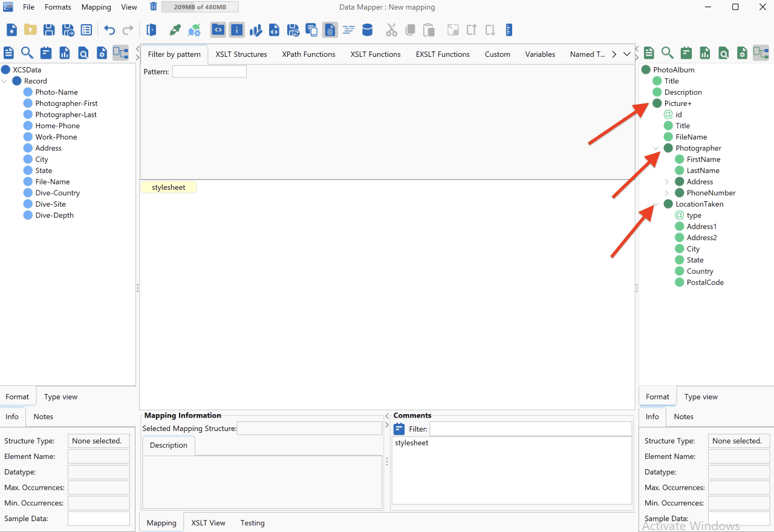The width and height of the screenshot is (774, 532).
Task: Click the list view toolbar icon
Action: 86,30
